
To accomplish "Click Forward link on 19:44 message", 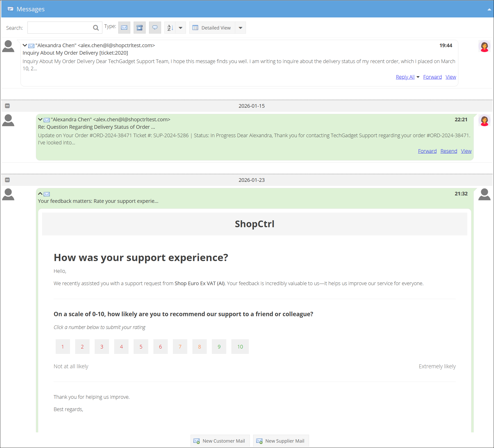I will [x=432, y=77].
